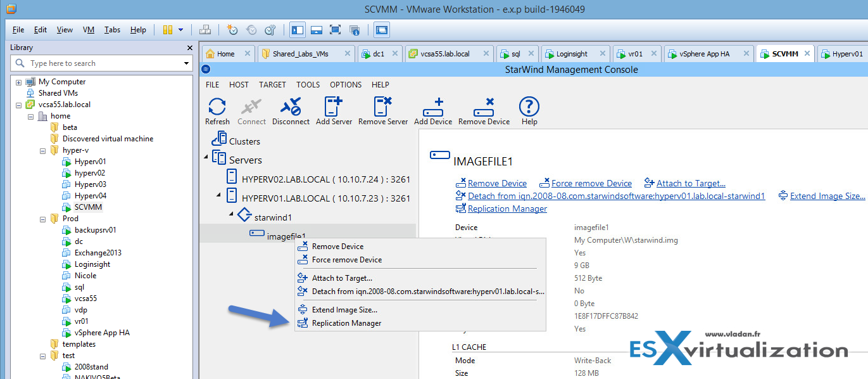Open the library search dropdown arrow
The width and height of the screenshot is (868, 379).
point(186,63)
